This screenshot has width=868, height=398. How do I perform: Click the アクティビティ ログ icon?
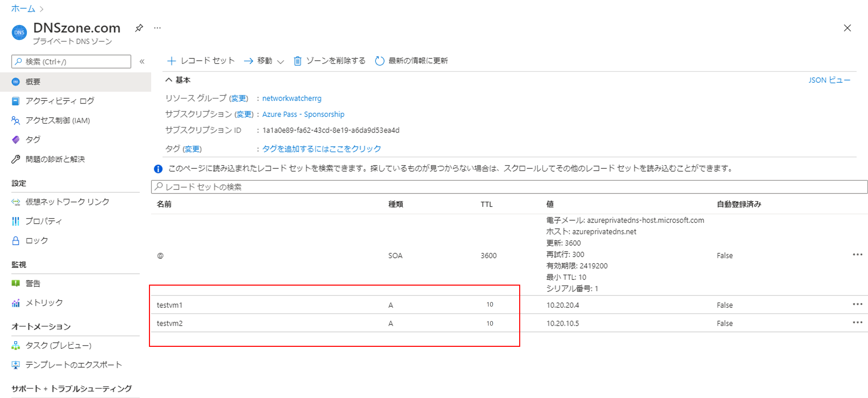point(15,101)
